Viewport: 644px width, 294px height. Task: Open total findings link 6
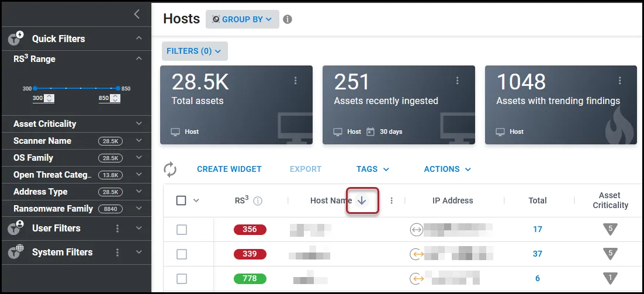tap(538, 278)
